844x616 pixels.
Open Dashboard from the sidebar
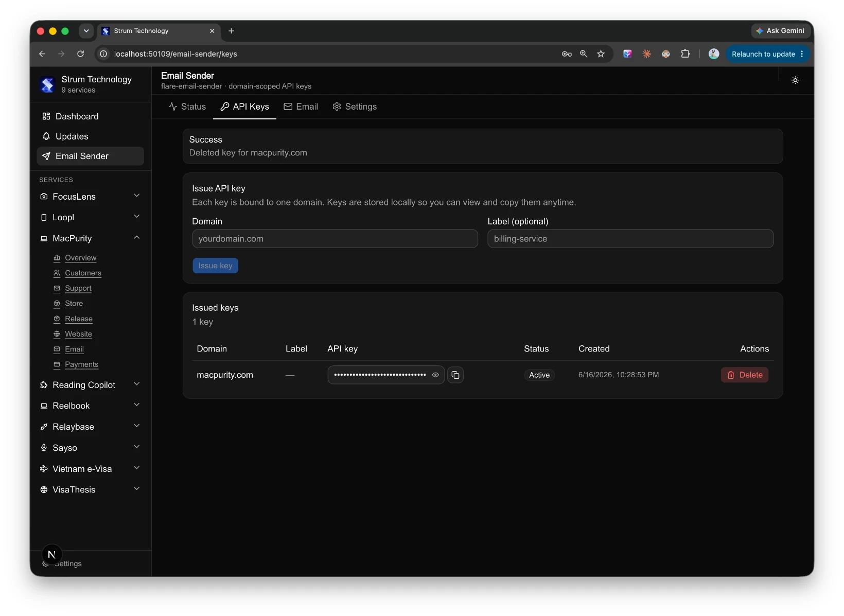pyautogui.click(x=91, y=116)
